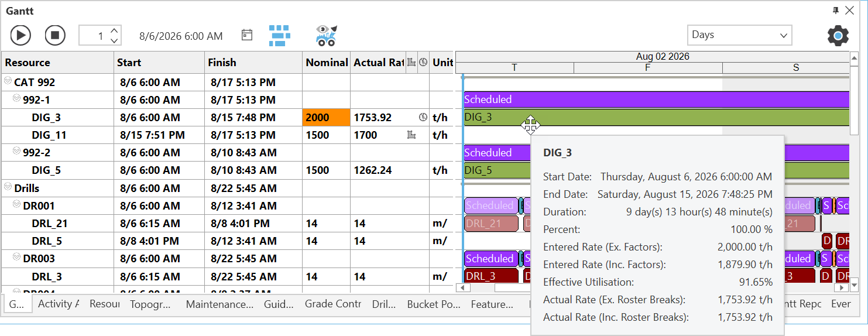Close the Gantt panel
The image size is (868, 336).
[x=850, y=11]
